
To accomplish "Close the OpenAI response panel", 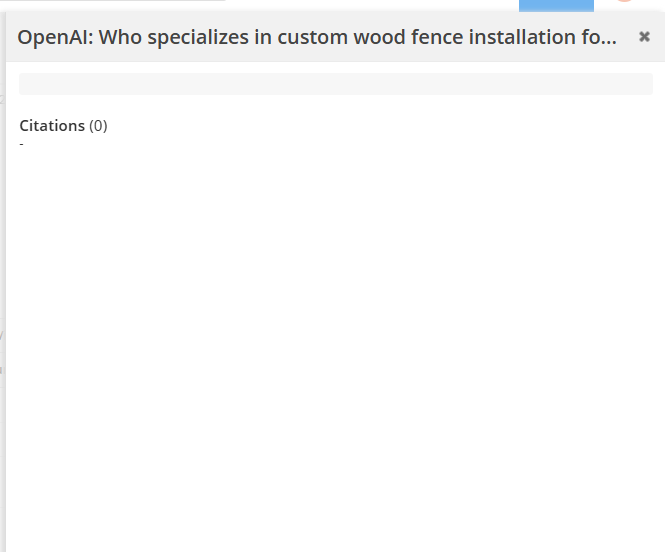I will (644, 37).
